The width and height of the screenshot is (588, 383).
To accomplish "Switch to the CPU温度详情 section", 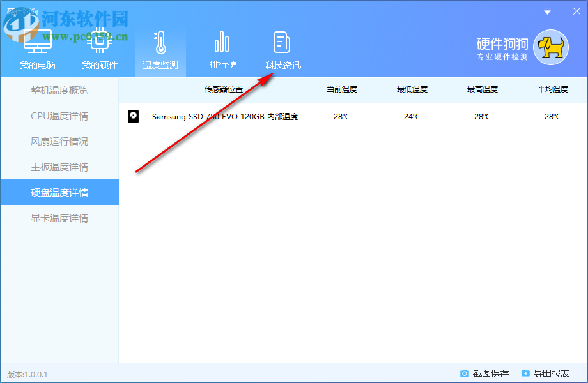I will [x=59, y=116].
